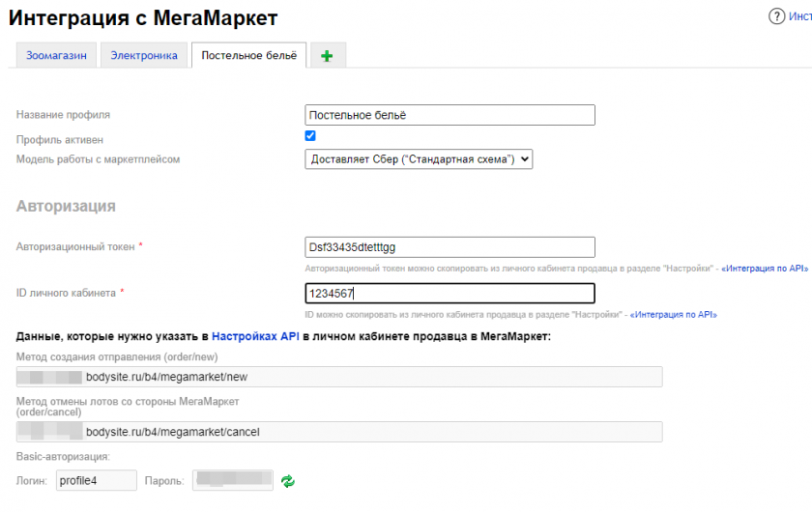The height and width of the screenshot is (512, 812).
Task: Select the order/cancel URL field
Action: [339, 431]
